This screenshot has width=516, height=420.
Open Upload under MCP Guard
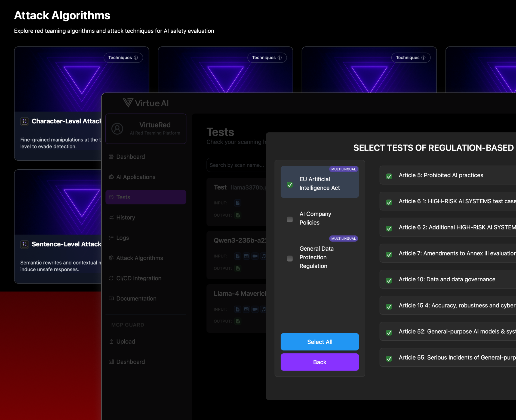point(146,341)
